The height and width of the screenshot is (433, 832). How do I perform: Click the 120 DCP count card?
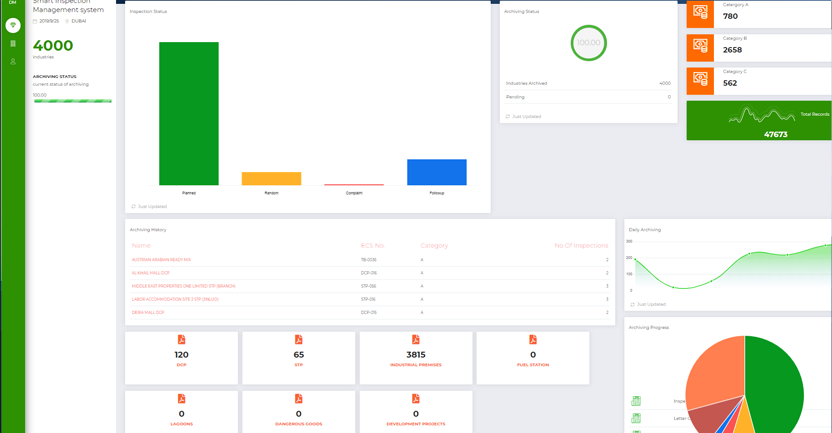click(x=181, y=358)
